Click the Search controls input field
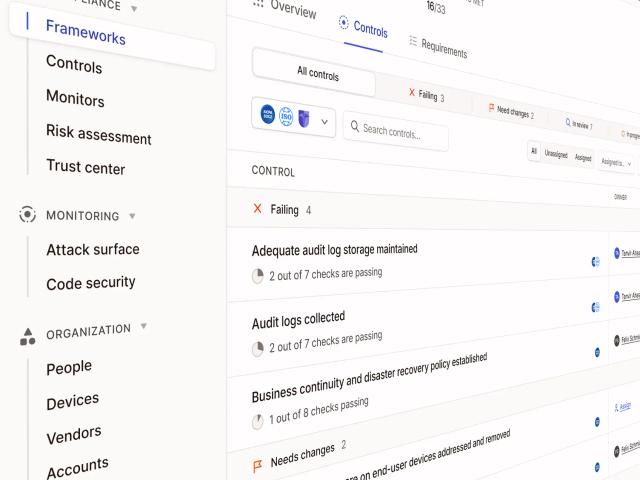This screenshot has height=480, width=640. tap(396, 131)
